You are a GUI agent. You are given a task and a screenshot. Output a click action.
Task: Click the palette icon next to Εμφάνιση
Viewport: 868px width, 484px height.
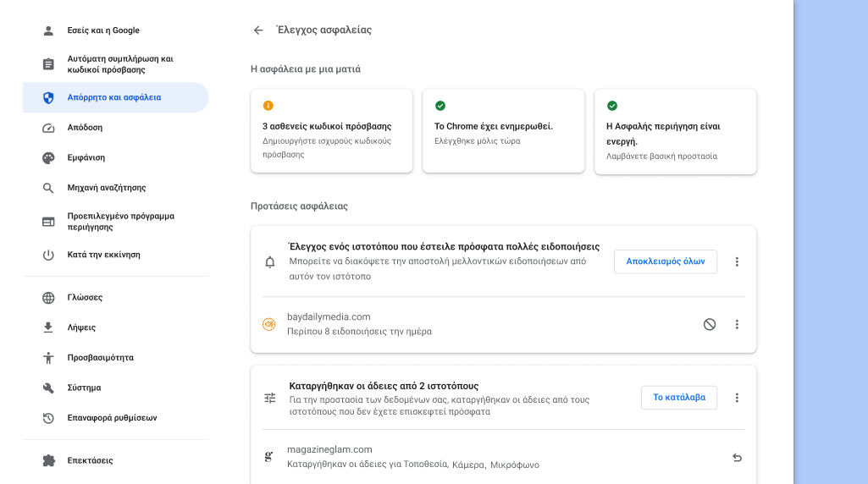click(48, 157)
